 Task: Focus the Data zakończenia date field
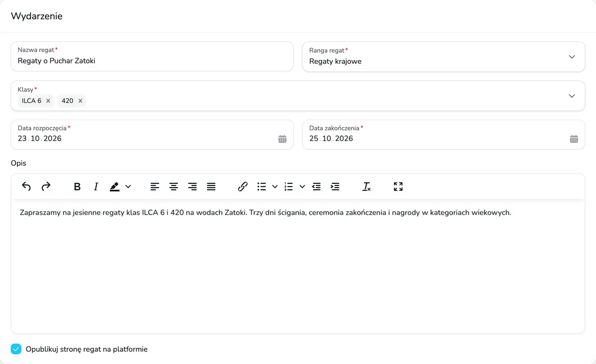444,135
